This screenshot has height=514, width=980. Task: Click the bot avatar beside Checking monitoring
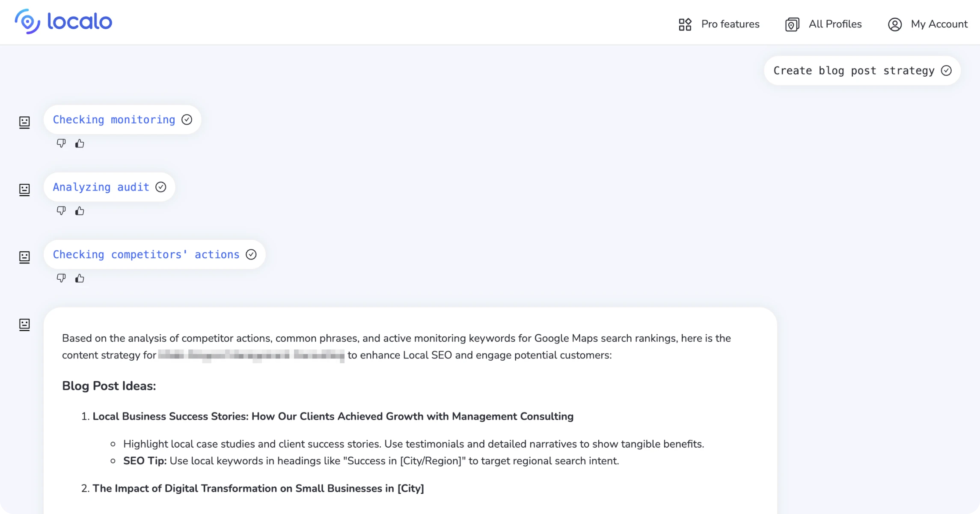click(24, 122)
